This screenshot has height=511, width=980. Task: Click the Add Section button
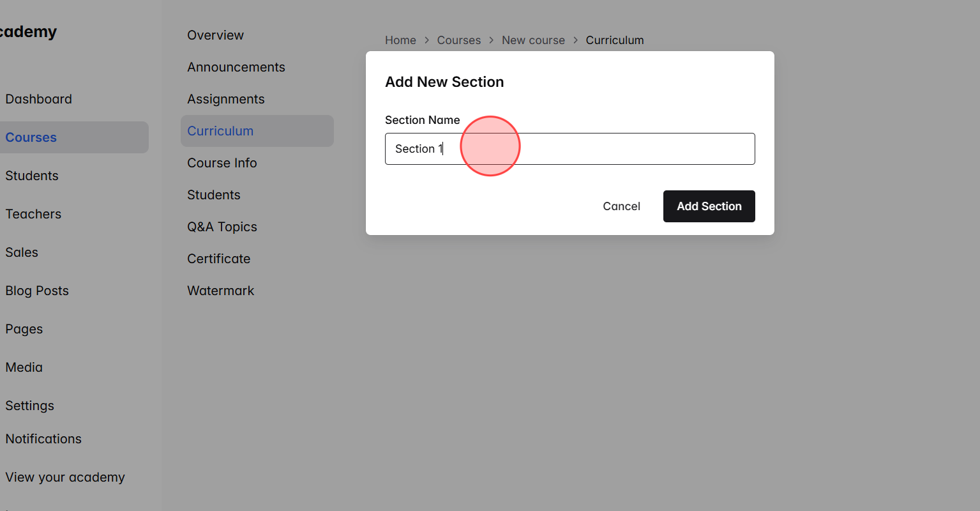[709, 206]
